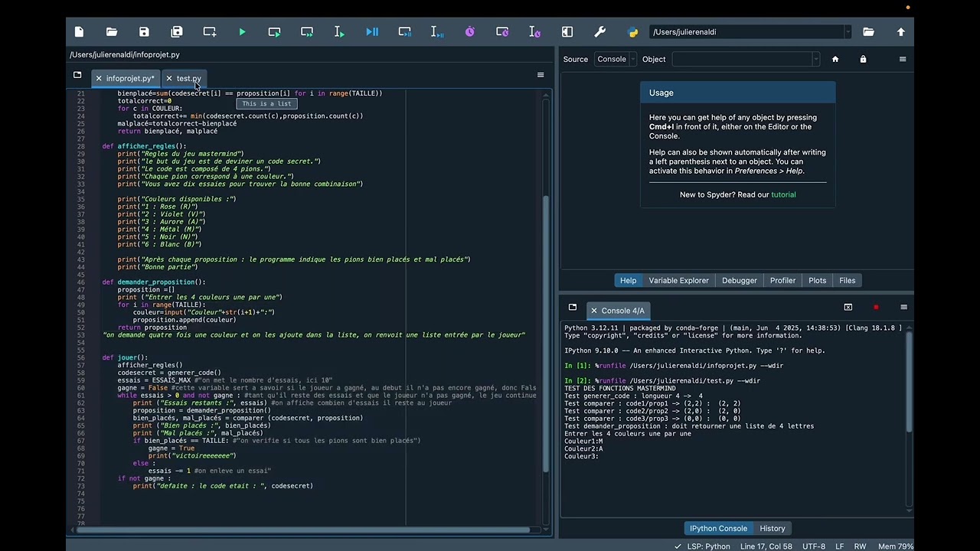Go to Help pane home page
Screen dimensions: 980x551
pyautogui.click(x=835, y=59)
